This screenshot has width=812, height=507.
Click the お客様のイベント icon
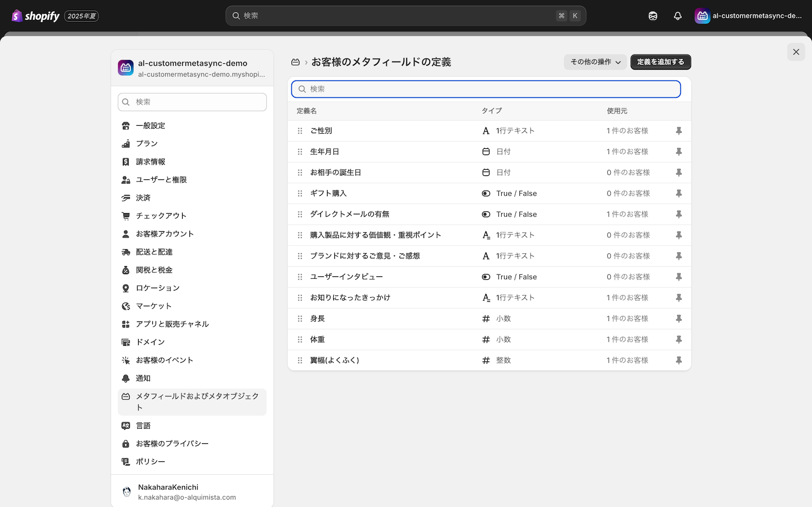(126, 360)
